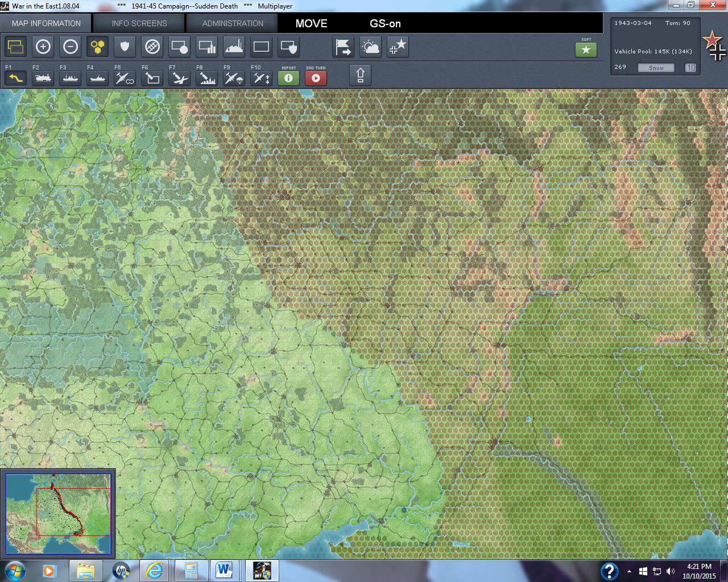Select F4 warship mode icon
728x582 pixels.
click(98, 78)
